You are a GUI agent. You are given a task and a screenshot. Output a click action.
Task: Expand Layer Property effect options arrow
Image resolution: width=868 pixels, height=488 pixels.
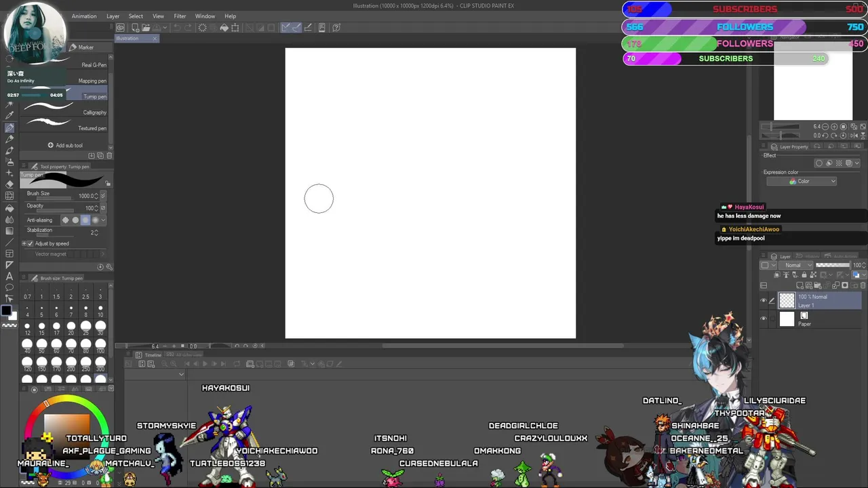coord(857,163)
